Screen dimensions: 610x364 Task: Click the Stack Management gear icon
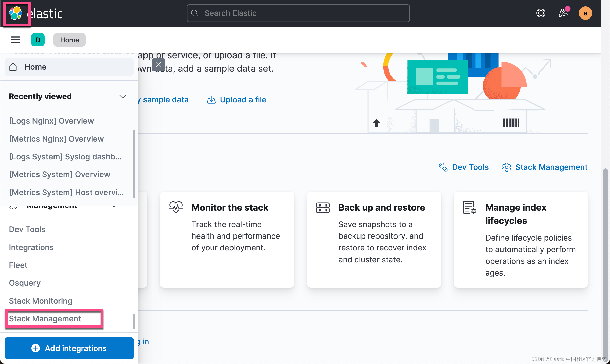(507, 167)
